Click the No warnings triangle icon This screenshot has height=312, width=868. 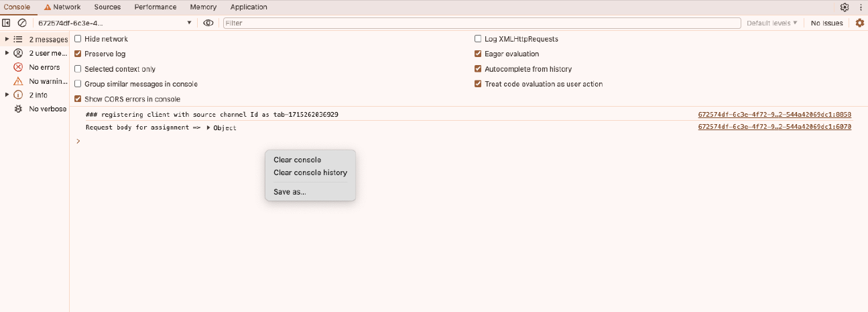18,81
